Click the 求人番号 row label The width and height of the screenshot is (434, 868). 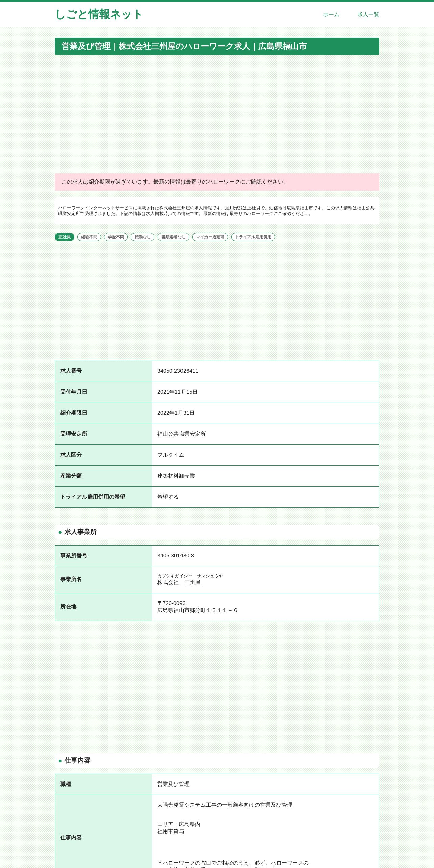[71, 371]
